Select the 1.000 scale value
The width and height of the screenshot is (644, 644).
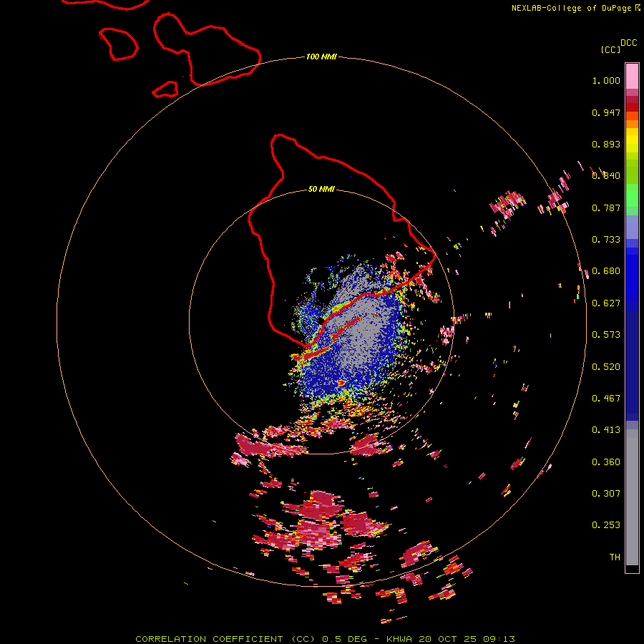606,80
